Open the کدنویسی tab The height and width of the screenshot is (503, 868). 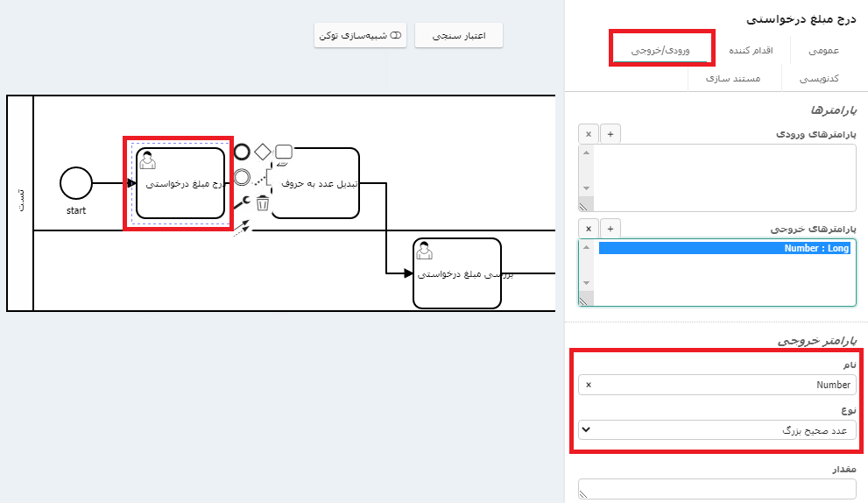[820, 79]
